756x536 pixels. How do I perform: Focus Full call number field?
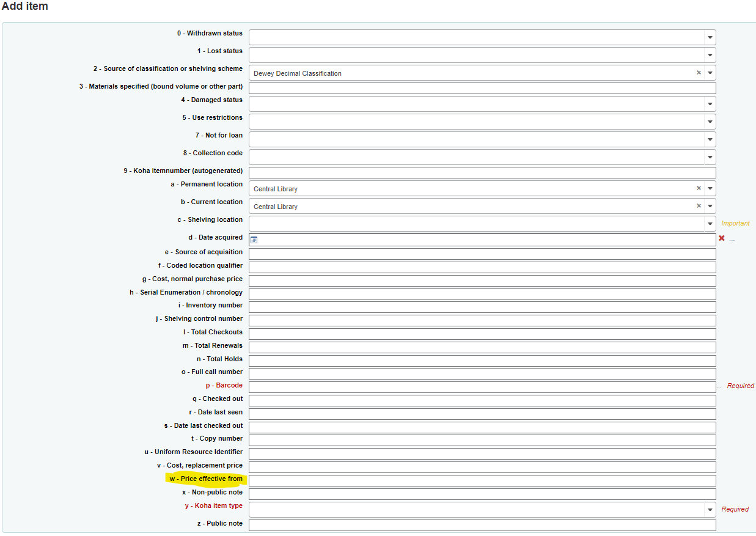[482, 373]
